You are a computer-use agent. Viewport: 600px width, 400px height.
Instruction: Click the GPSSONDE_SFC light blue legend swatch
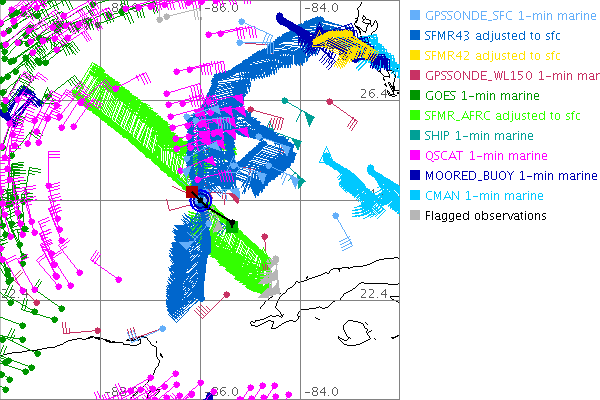click(415, 16)
